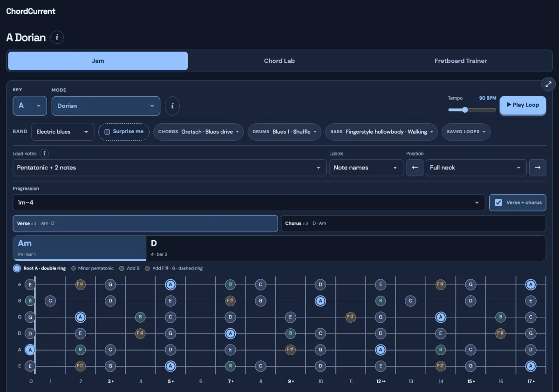Click the info icon beside Lead notes label

click(44, 153)
